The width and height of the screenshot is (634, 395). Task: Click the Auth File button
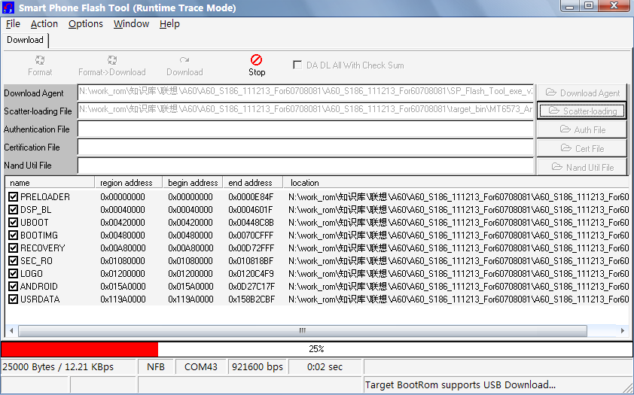[582, 130]
